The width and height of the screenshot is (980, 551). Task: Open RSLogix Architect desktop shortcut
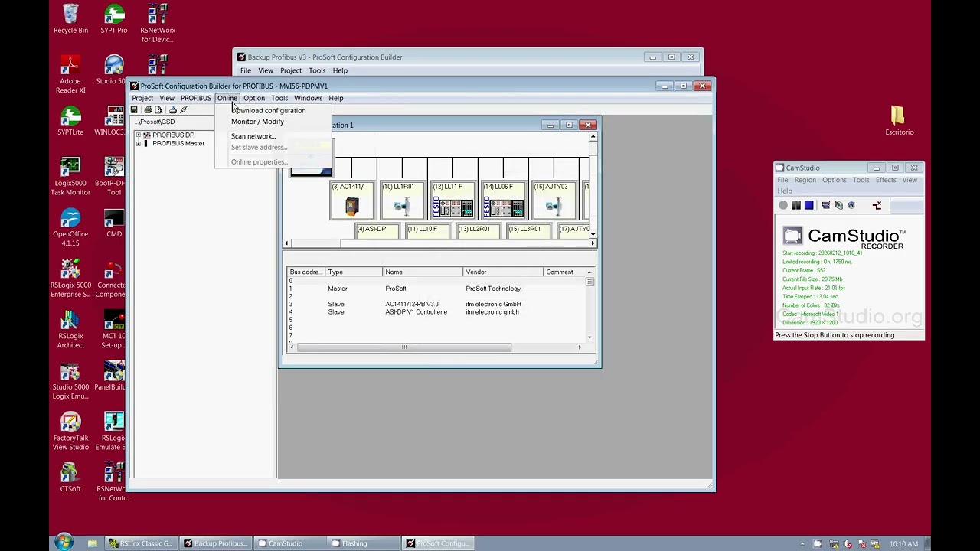pos(70,329)
